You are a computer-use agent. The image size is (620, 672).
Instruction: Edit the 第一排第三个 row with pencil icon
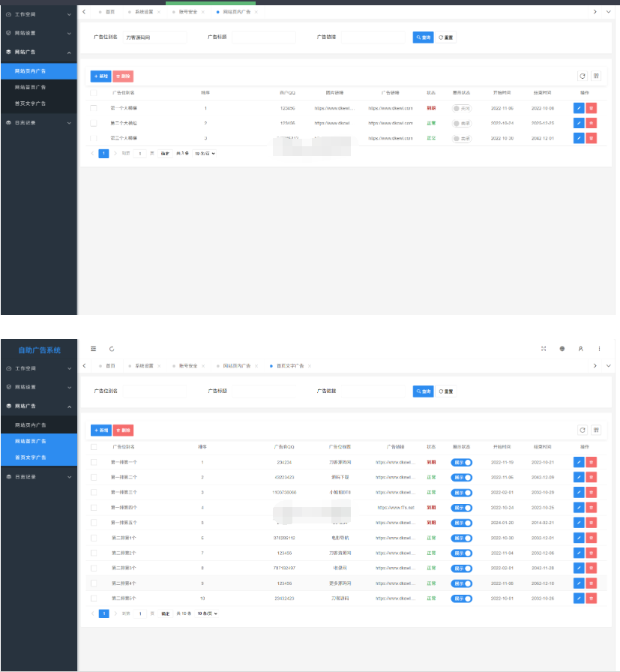click(x=578, y=493)
